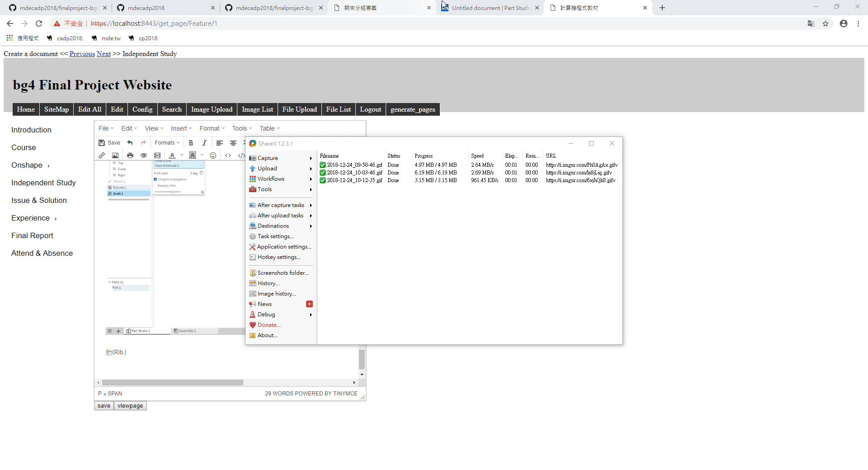
Task: Select the 2018-12-24_09-58-46.gif upload row
Action: tap(468, 165)
